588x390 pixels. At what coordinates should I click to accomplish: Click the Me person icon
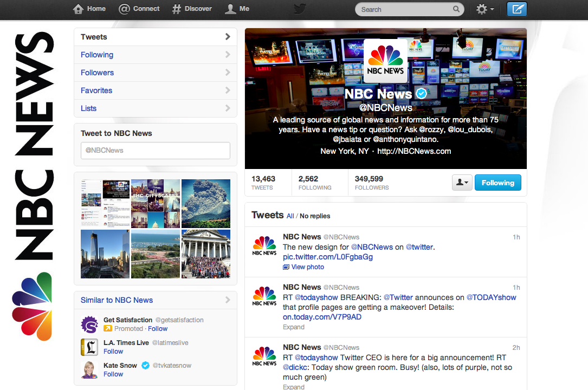(x=230, y=9)
